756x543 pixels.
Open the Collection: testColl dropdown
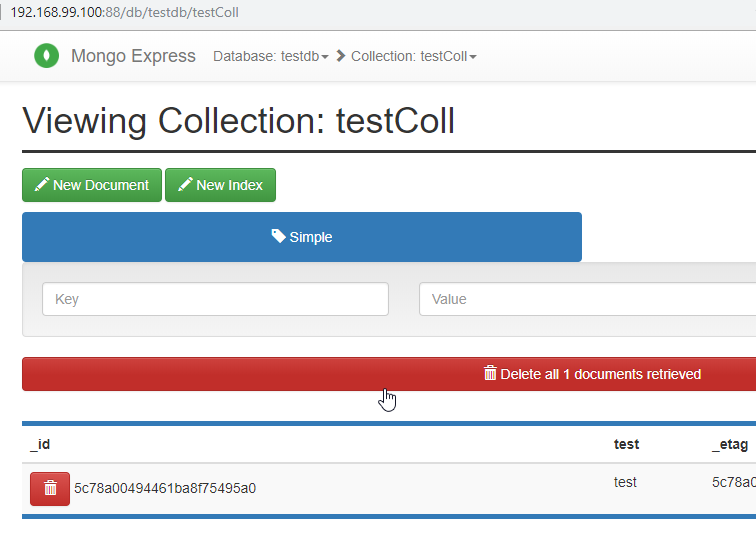point(413,56)
